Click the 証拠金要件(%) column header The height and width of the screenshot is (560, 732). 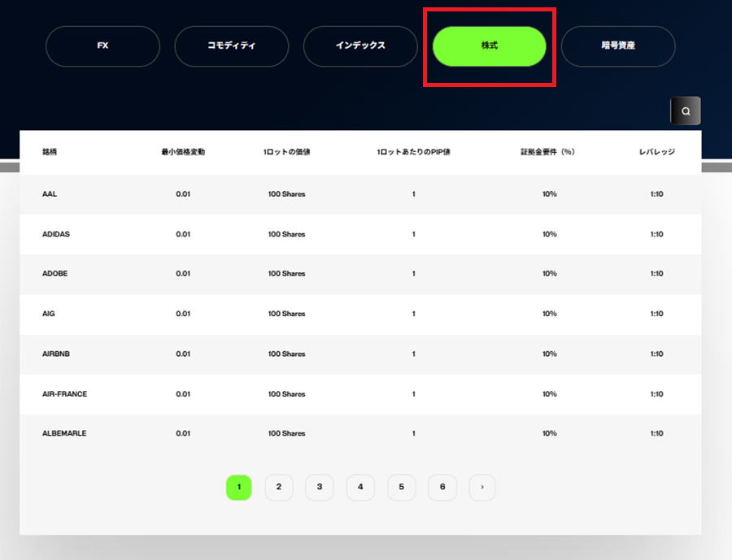548,152
